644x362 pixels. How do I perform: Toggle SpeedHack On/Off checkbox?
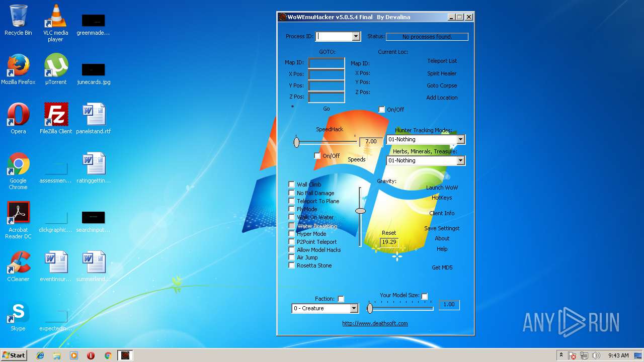pos(317,156)
